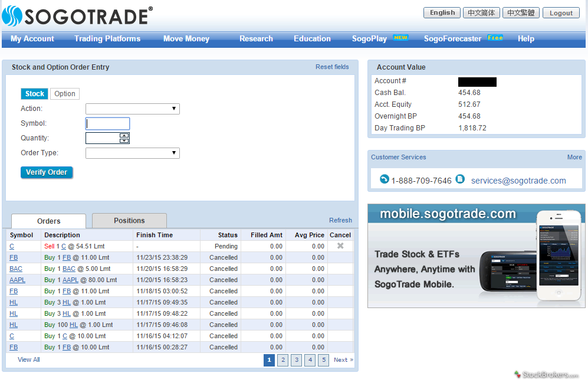This screenshot has height=386, width=588.
Task: Click the phone icon in Customer Services
Action: (x=385, y=179)
